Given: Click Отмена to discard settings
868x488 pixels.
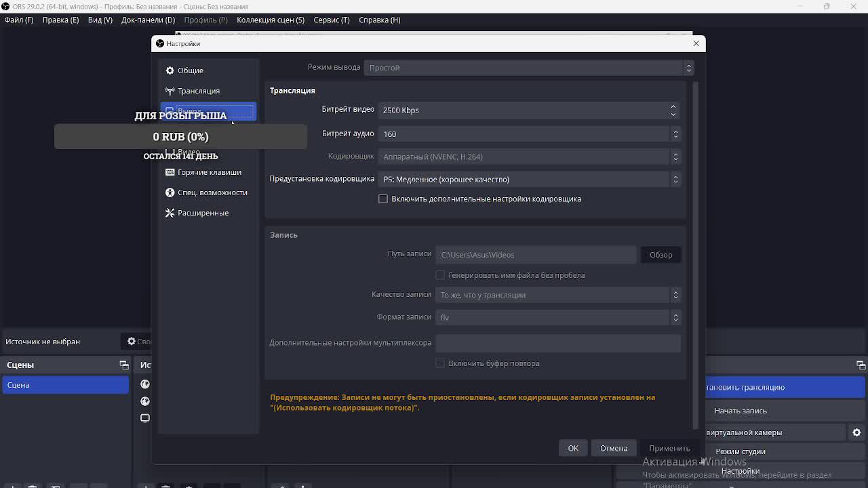Looking at the screenshot, I should (614, 448).
